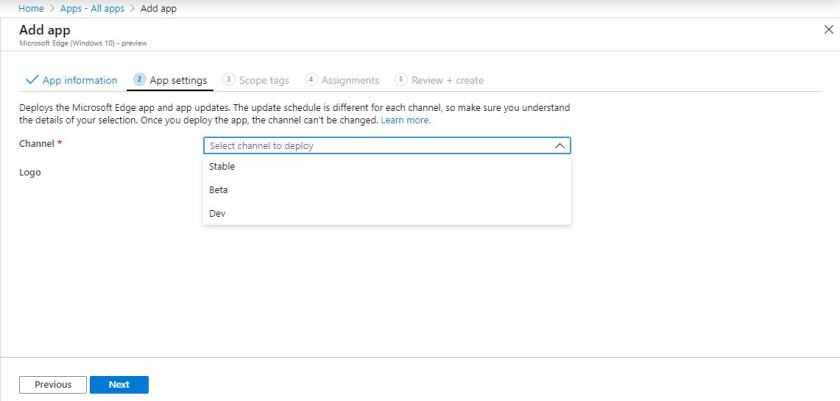Image resolution: width=840 pixels, height=401 pixels.
Task: Collapse the Channel dropdown using its chevron
Action: click(x=560, y=146)
